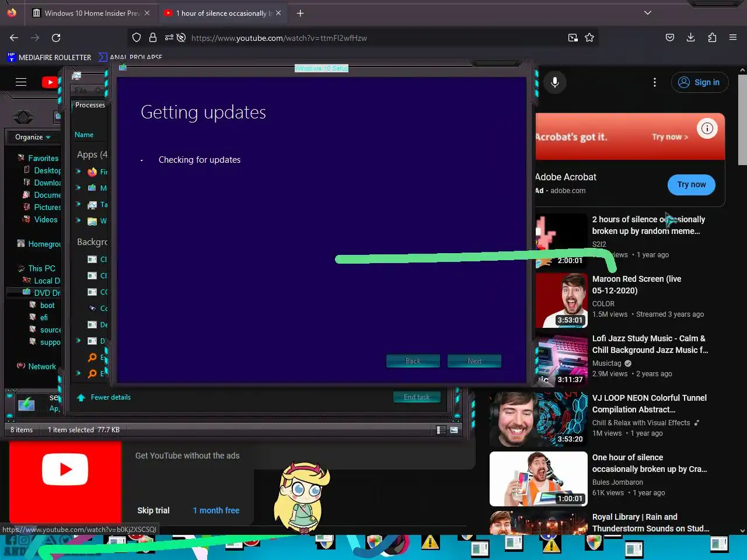Image resolution: width=747 pixels, height=560 pixels.
Task: Reload the YouTube page
Action: [x=56, y=38]
